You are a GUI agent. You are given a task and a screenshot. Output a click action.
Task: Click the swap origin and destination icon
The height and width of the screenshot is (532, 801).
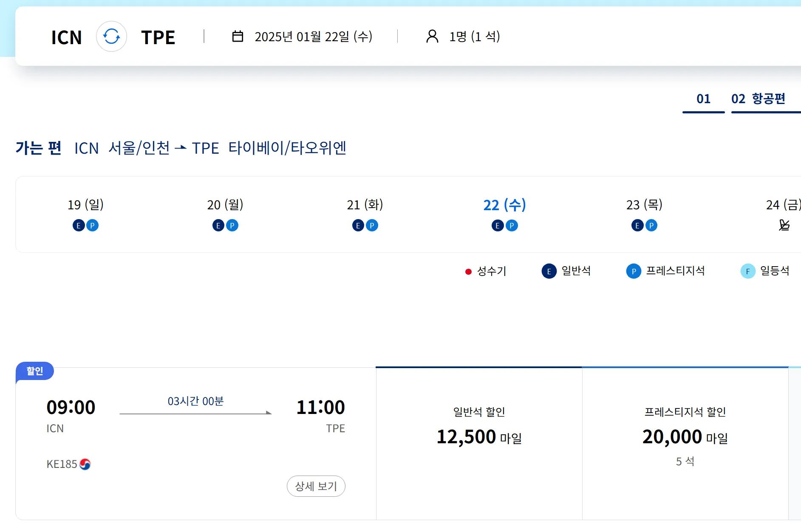click(111, 37)
